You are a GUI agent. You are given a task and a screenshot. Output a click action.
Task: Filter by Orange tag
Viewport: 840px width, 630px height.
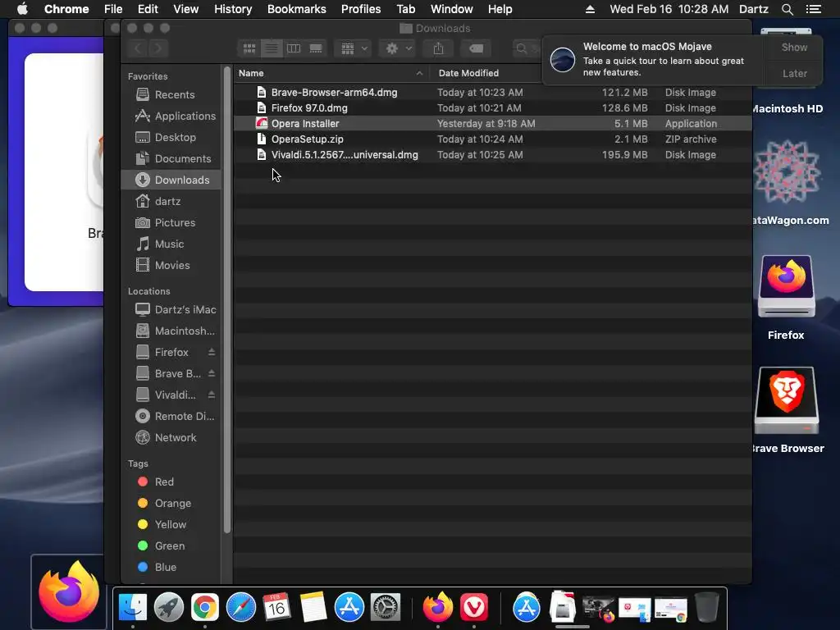pyautogui.click(x=171, y=503)
